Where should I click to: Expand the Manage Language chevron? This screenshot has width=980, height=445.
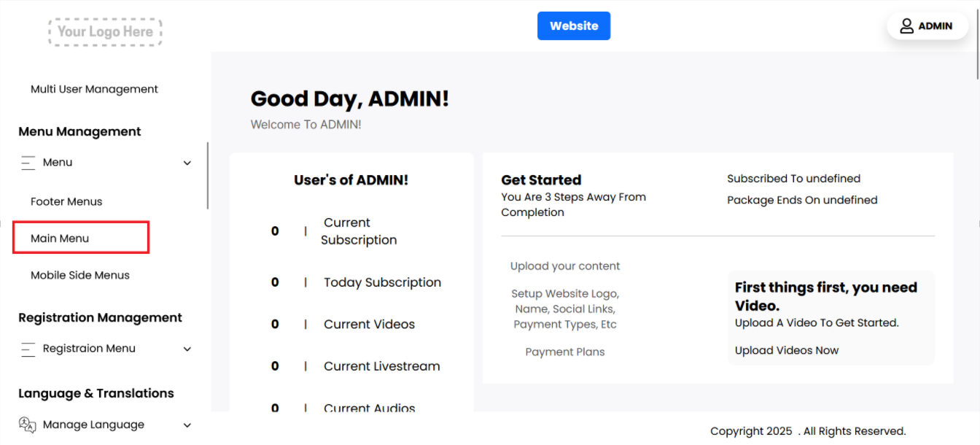click(187, 425)
